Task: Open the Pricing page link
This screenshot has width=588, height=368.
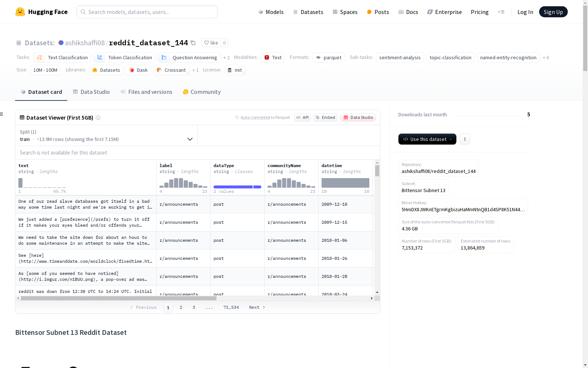Action: (480, 12)
